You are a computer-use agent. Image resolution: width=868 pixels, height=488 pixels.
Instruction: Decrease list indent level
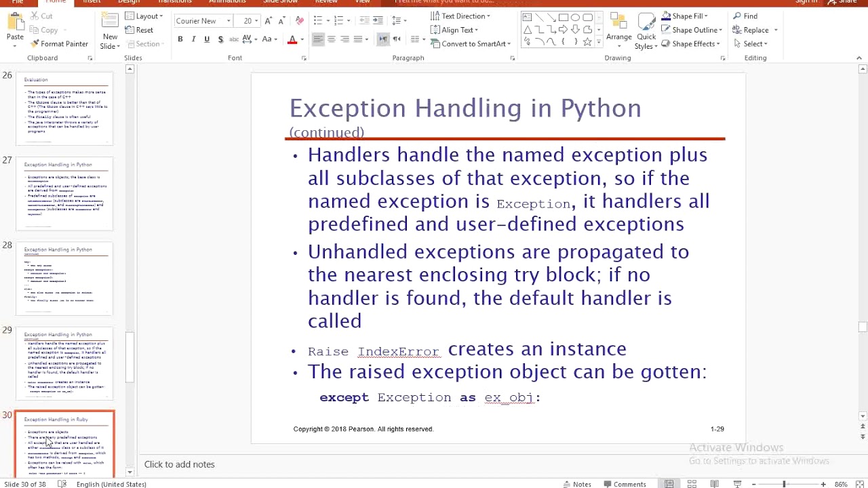coord(364,20)
